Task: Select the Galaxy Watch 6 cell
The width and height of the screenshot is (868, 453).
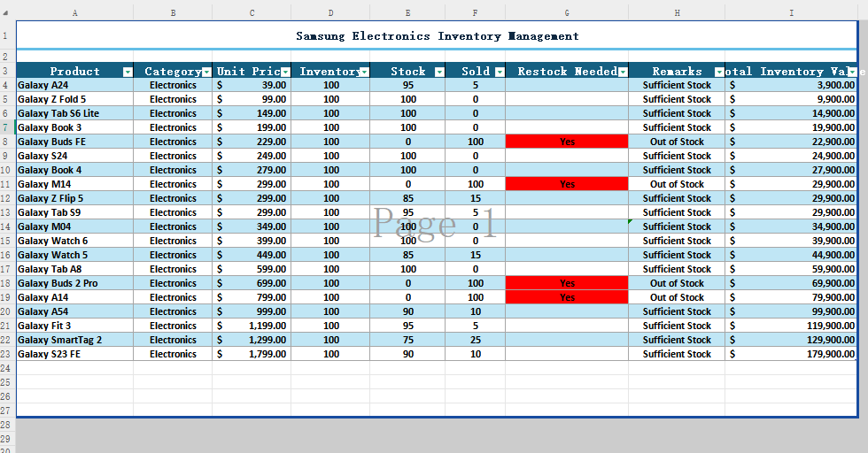Action: [74, 242]
